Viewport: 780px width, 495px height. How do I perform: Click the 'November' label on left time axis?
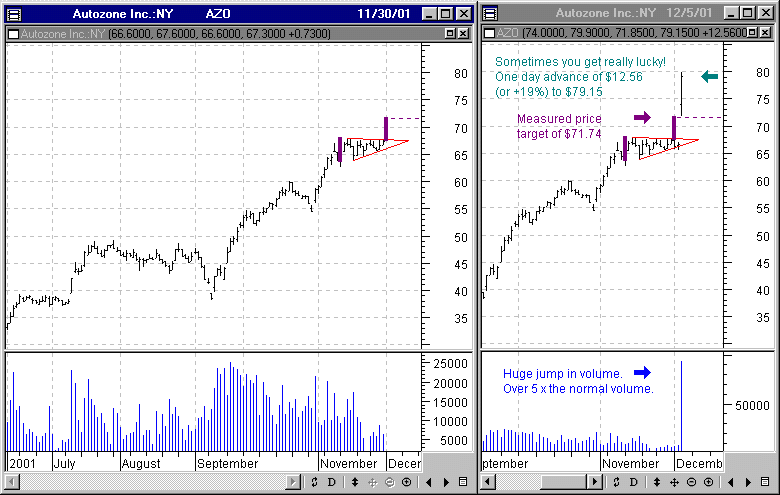click(x=348, y=464)
